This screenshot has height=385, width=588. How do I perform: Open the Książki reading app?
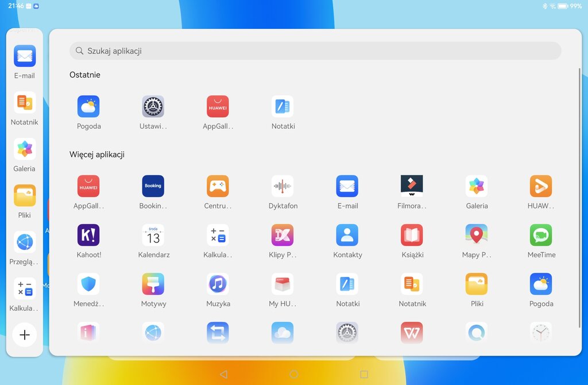pyautogui.click(x=412, y=235)
